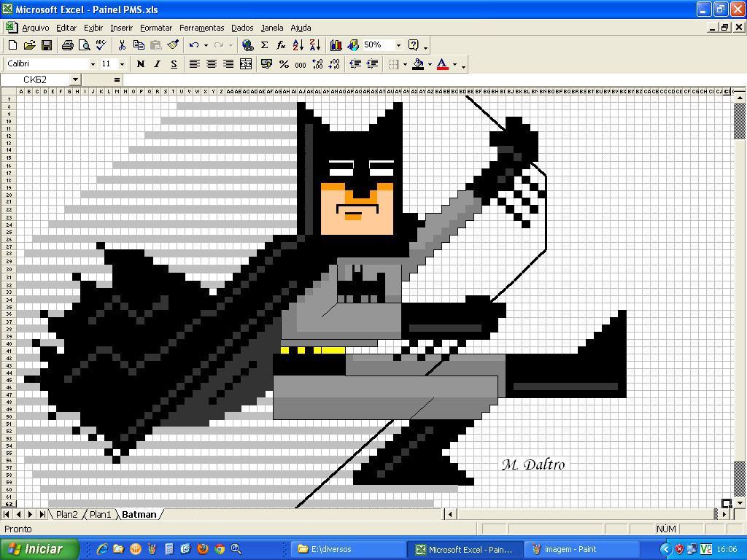The height and width of the screenshot is (560, 747).
Task: Undo the last action
Action: click(194, 45)
